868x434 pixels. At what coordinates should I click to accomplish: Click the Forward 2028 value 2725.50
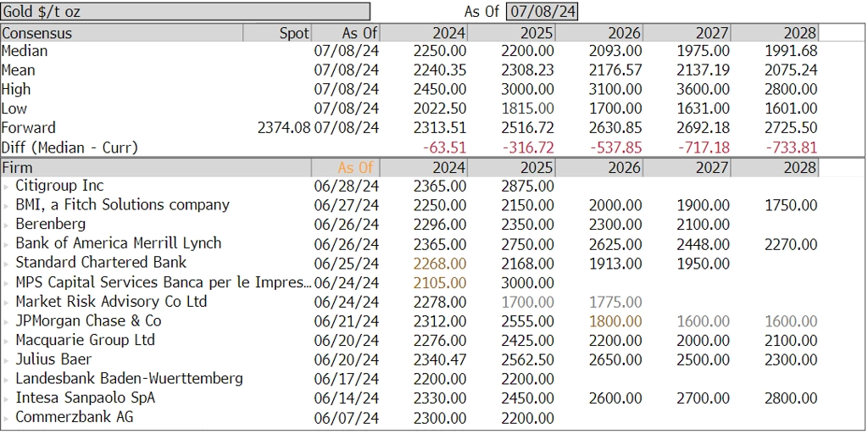791,128
